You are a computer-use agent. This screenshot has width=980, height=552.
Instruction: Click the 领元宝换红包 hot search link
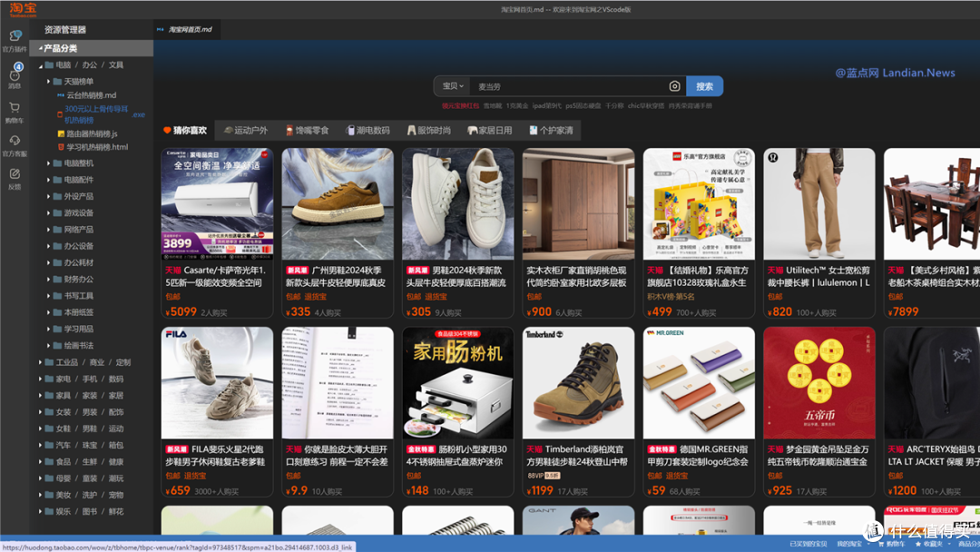(461, 105)
